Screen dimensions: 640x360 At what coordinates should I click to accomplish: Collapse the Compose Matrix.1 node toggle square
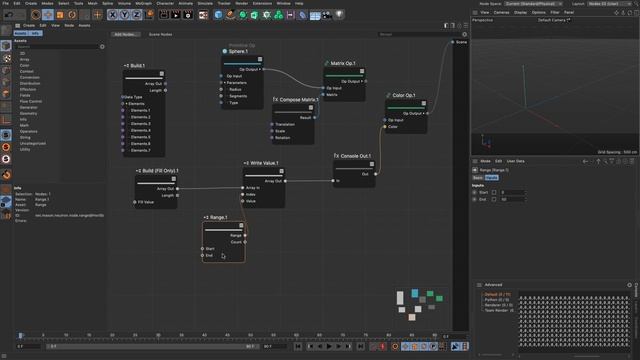311,108
